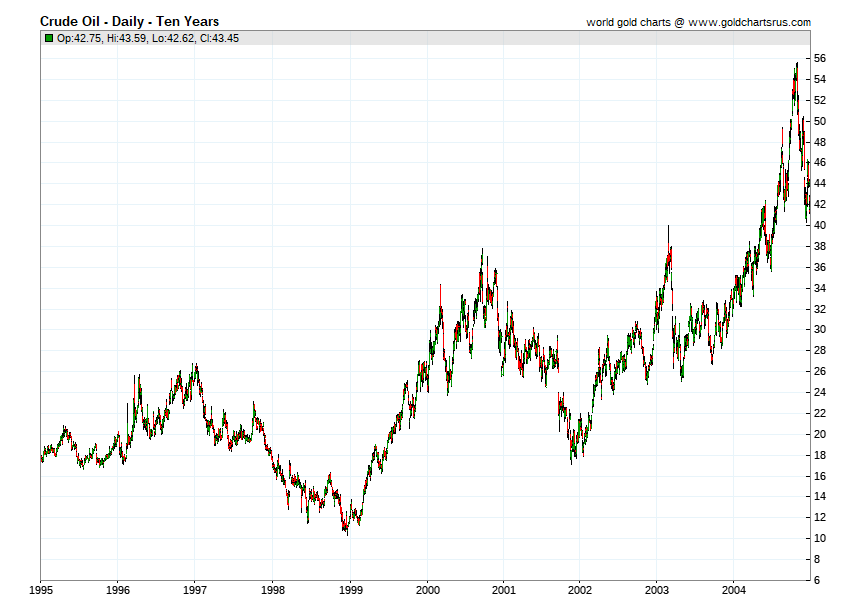850x616 pixels.
Task: Click the 38 price axis label
Action: (820, 246)
